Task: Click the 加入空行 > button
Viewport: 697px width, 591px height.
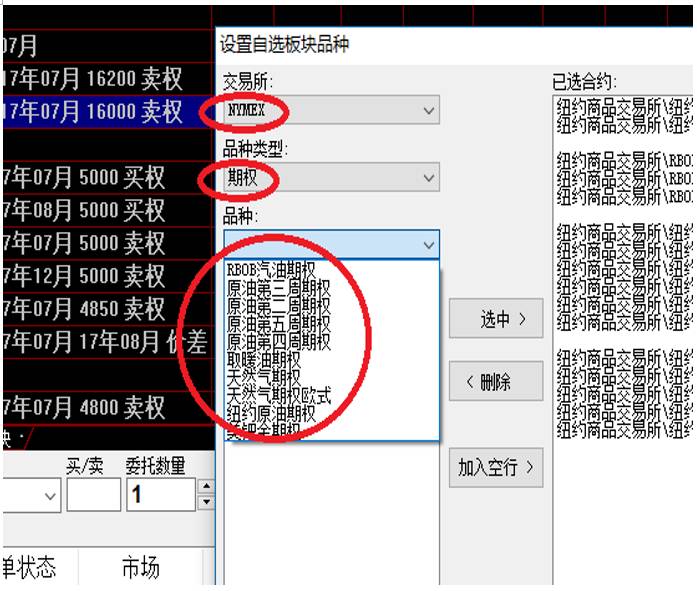Action: [496, 467]
